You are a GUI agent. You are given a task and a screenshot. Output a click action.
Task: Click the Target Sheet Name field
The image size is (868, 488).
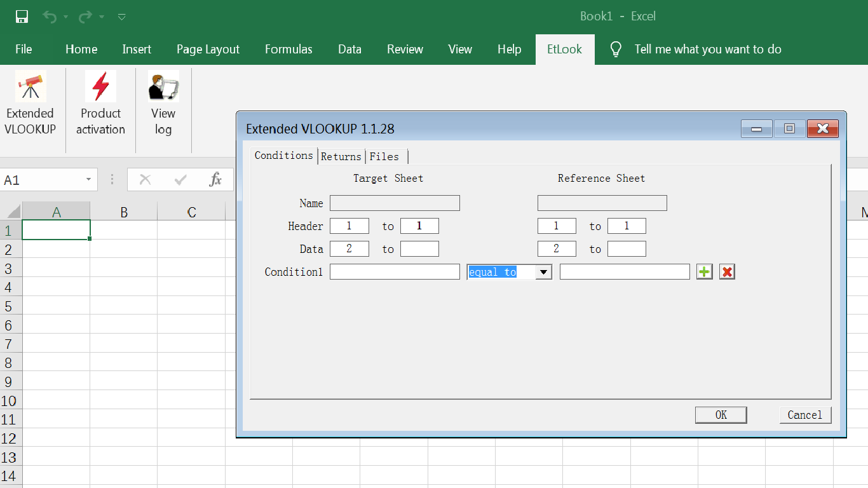[x=395, y=203]
